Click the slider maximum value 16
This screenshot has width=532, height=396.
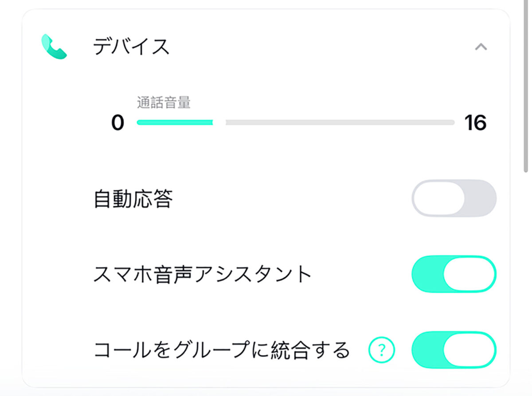475,123
